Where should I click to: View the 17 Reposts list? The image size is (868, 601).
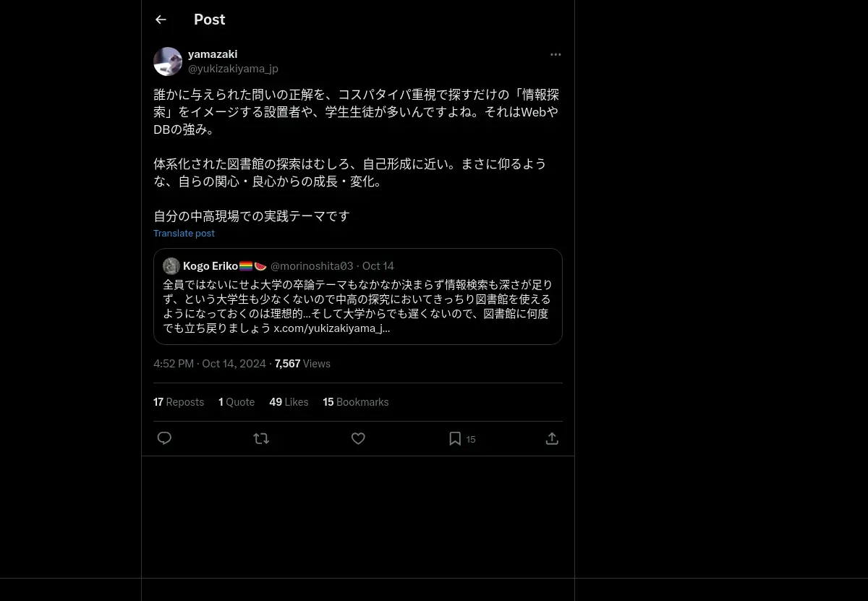179,402
